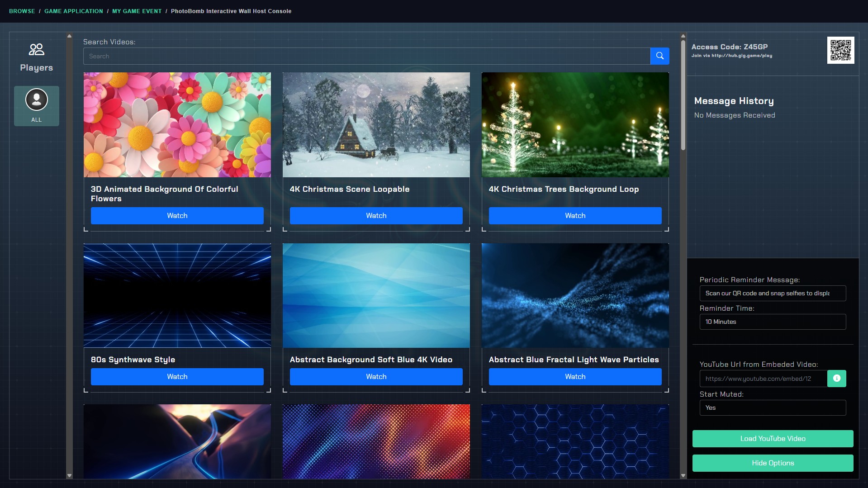
Task: Click the players panel scroll up arrow
Action: (x=69, y=36)
